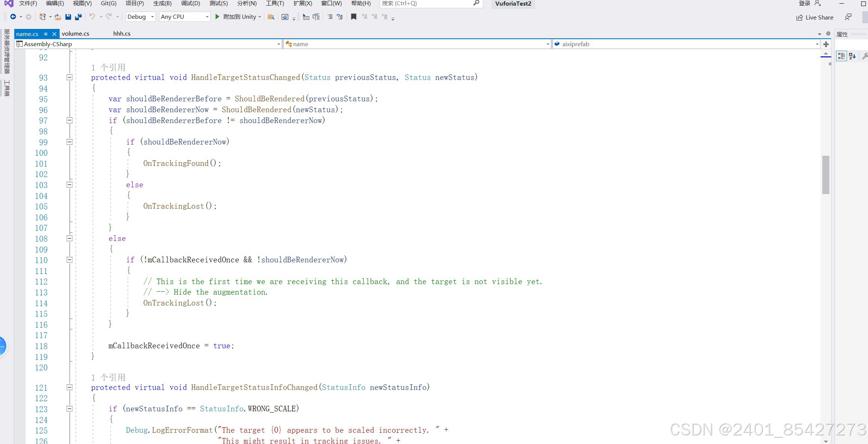Viewport: 868px width, 444px height.
Task: Click the Open File folder icon
Action: (57, 17)
